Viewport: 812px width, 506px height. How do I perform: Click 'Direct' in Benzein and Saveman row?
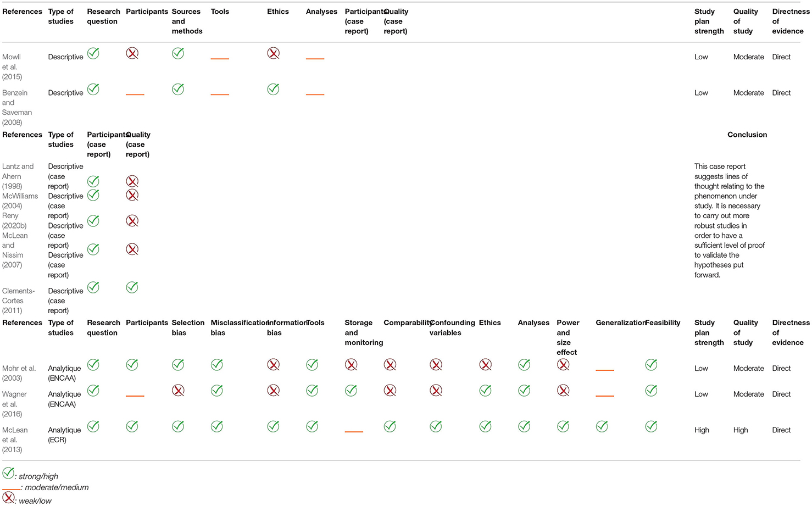(781, 93)
